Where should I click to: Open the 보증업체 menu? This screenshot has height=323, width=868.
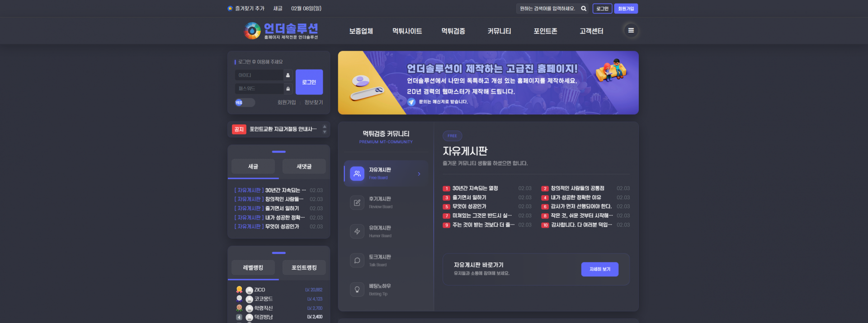pyautogui.click(x=361, y=31)
